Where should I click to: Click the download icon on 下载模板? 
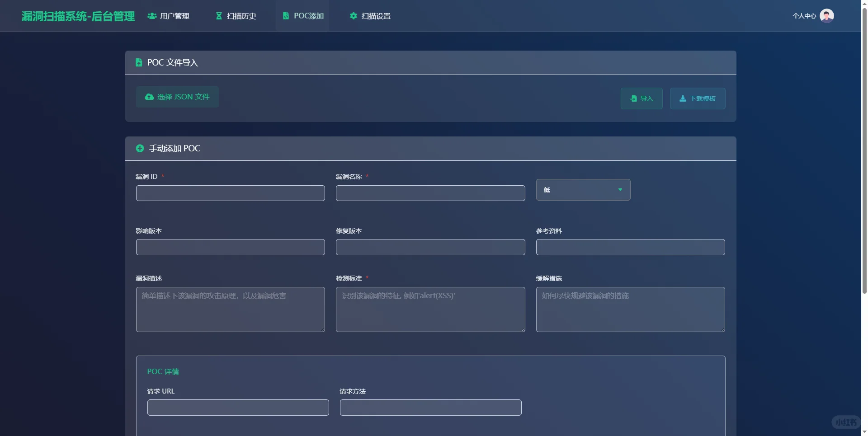683,98
